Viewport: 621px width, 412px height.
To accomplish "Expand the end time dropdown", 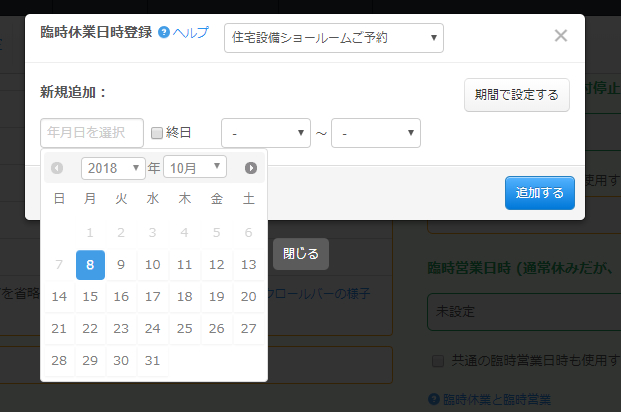I will tap(376, 133).
